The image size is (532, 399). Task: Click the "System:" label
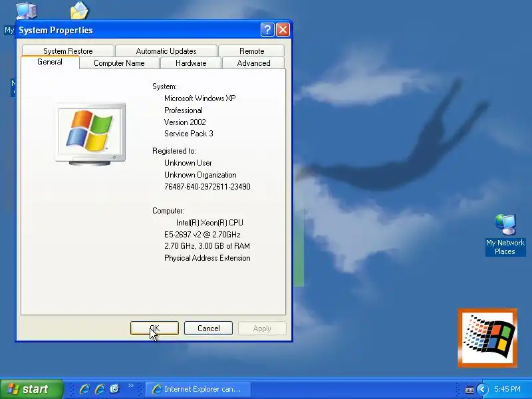164,86
